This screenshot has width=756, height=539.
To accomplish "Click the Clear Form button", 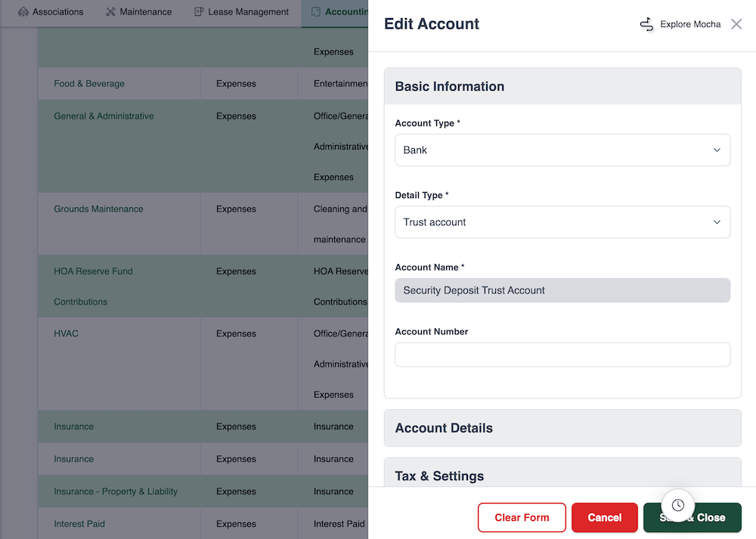I will tap(522, 517).
